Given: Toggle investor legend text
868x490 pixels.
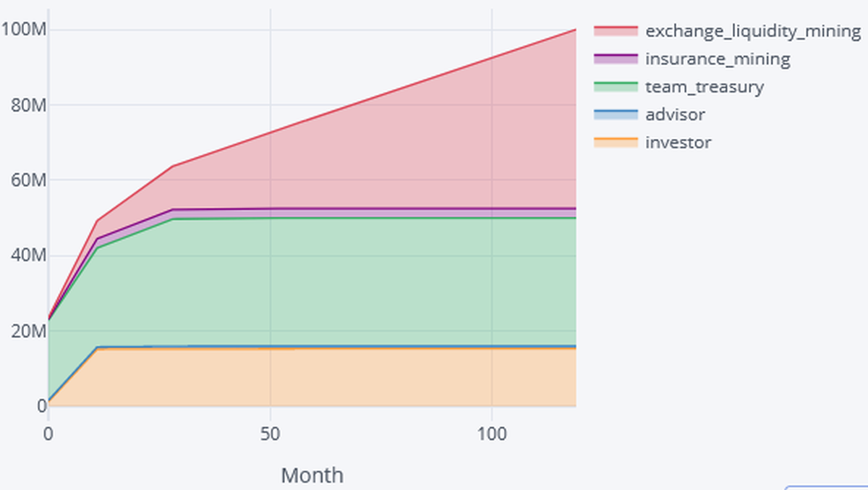Looking at the screenshot, I should [678, 143].
